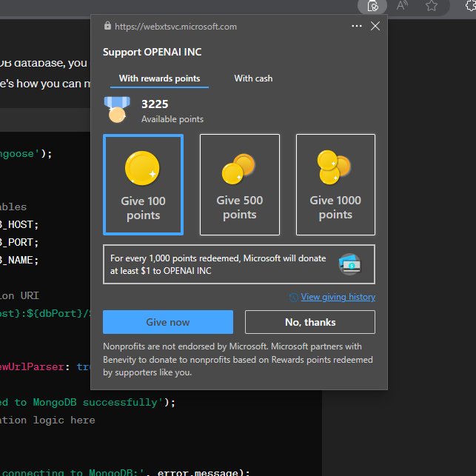
Task: Click the lock icon beside the URL
Action: (107, 26)
